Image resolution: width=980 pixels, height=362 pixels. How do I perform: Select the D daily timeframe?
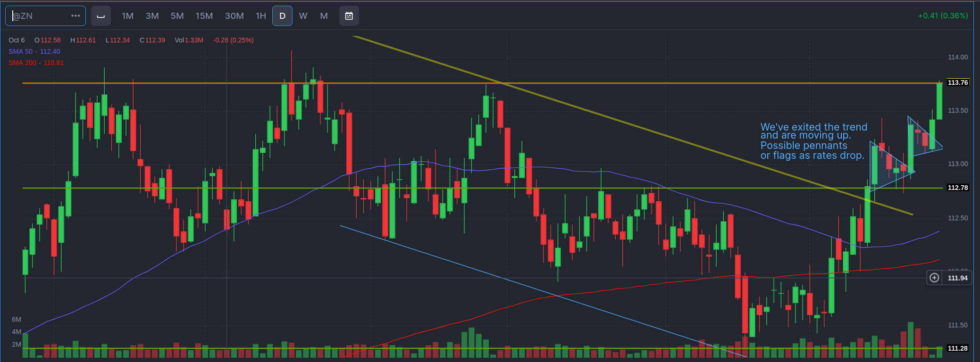pyautogui.click(x=282, y=16)
